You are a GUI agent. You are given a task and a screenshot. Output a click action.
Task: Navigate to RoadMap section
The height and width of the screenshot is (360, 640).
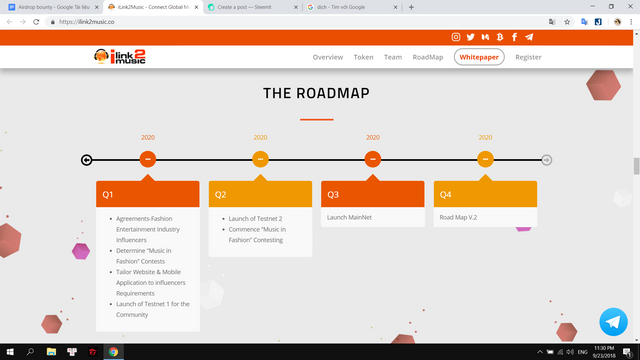(x=428, y=57)
